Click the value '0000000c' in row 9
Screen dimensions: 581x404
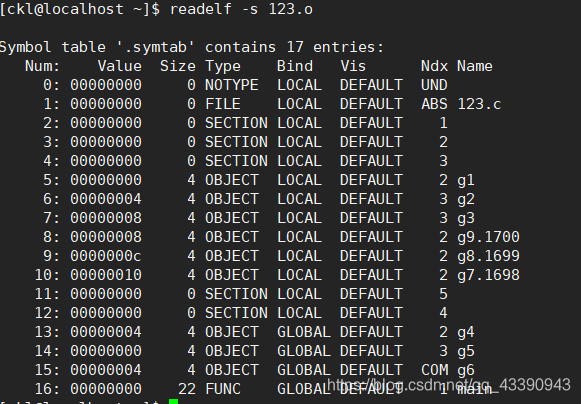pos(106,256)
